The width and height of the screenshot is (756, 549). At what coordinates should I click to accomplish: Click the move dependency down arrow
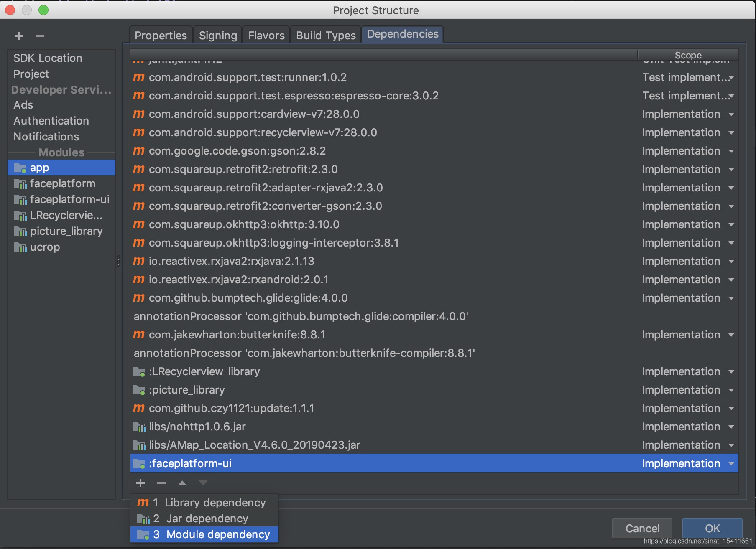coord(203,483)
